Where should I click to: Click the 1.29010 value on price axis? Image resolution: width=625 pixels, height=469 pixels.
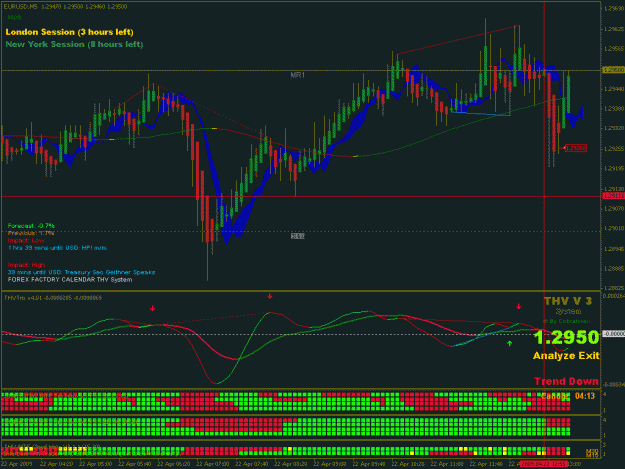click(613, 228)
